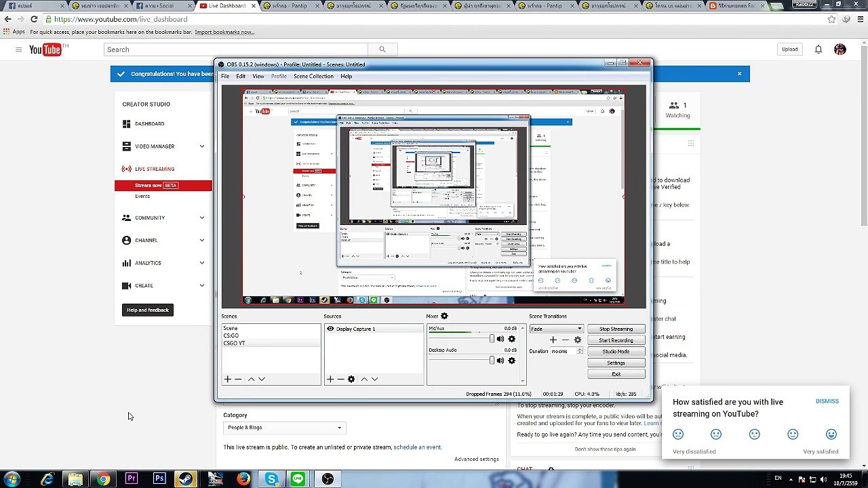Move scene up with the Scenes up arrow

pyautogui.click(x=251, y=380)
